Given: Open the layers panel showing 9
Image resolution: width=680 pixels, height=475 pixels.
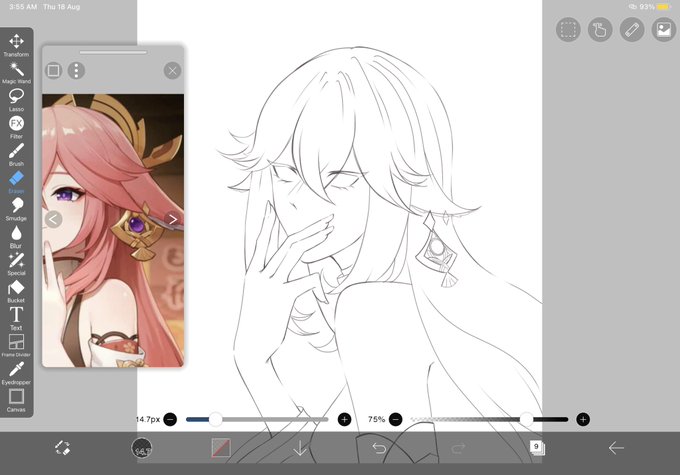Looking at the screenshot, I should [537, 448].
